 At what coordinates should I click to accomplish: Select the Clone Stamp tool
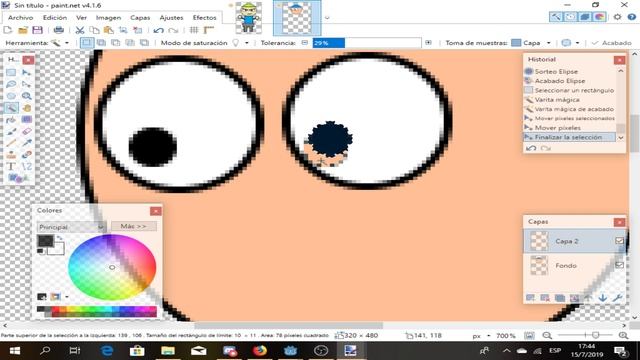(11, 155)
